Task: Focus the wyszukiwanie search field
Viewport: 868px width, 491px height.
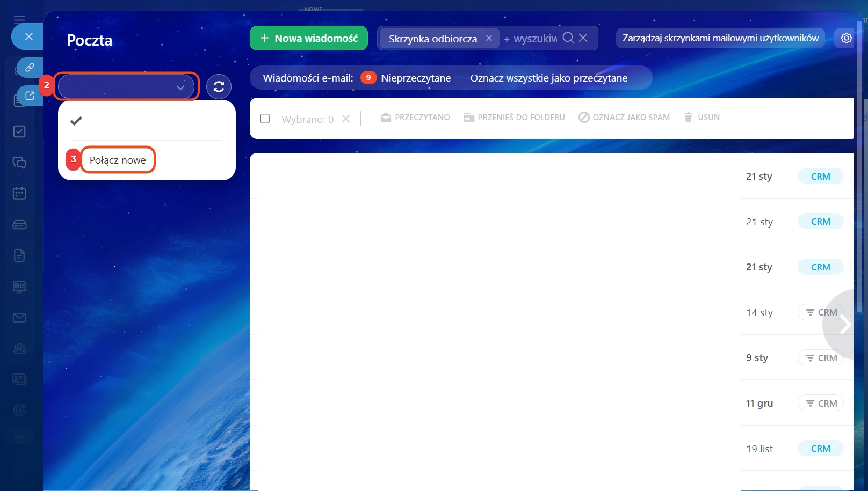Action: (530, 39)
